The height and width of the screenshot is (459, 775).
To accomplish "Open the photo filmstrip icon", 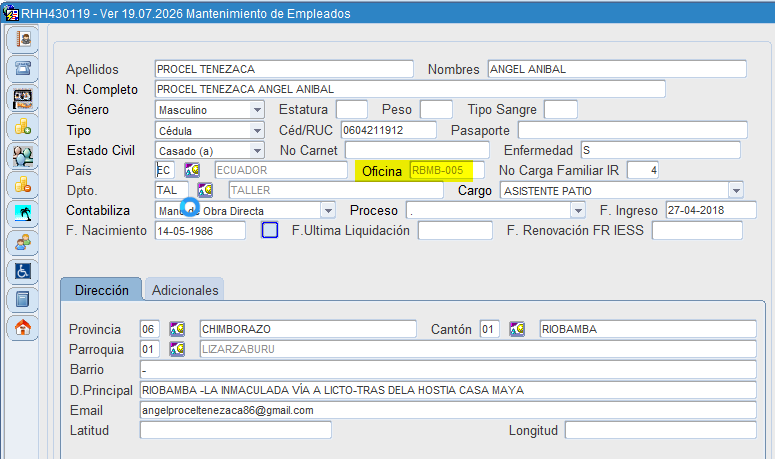I will tap(23, 98).
